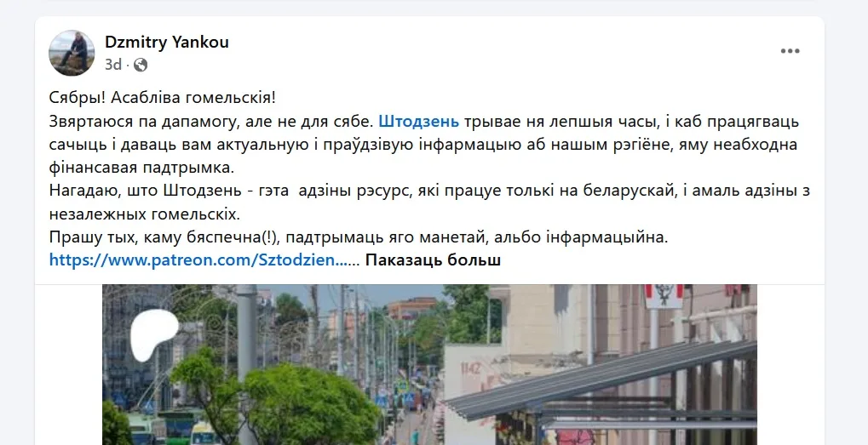The image size is (868, 445).
Task: Open the three-dot post options menu
Action: pyautogui.click(x=790, y=51)
